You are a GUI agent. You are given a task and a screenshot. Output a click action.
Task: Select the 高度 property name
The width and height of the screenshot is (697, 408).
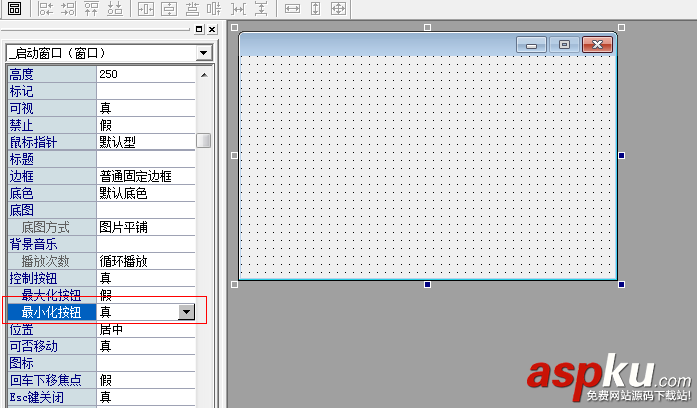pyautogui.click(x=52, y=74)
